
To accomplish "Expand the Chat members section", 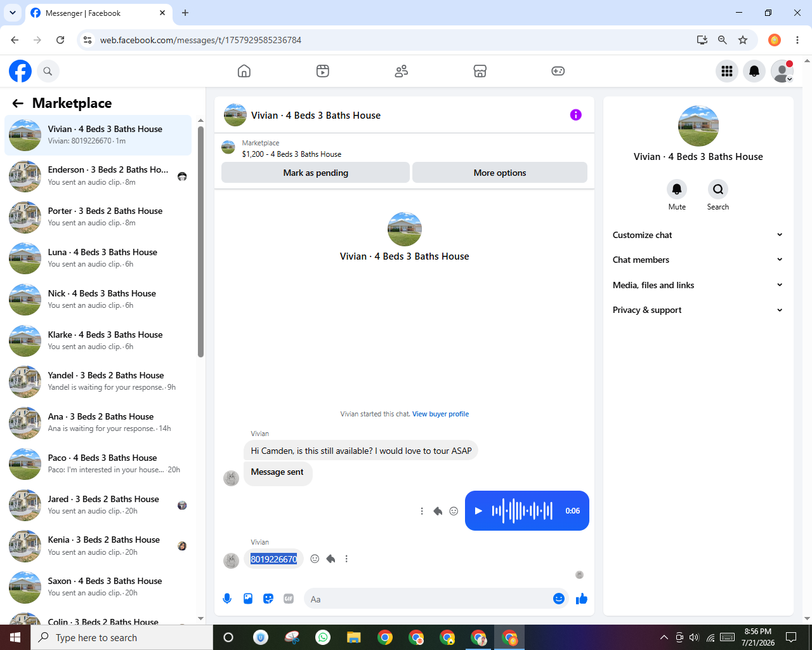I will [x=698, y=260].
